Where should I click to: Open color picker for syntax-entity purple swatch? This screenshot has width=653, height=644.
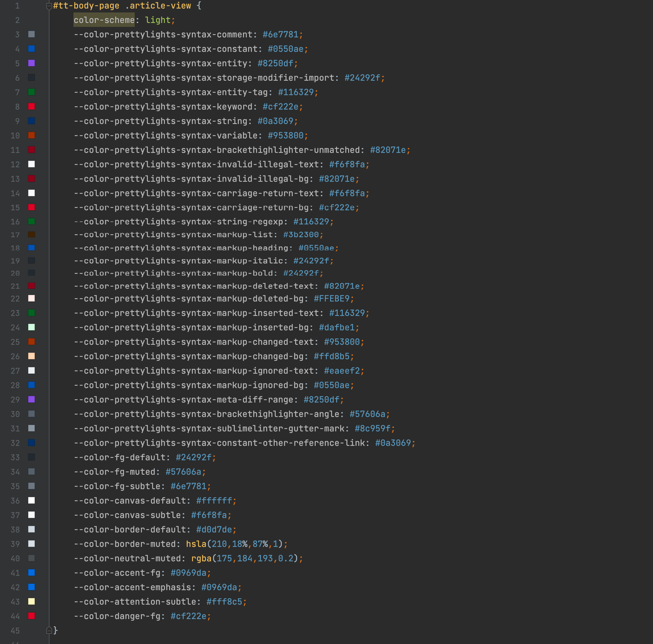pos(31,63)
